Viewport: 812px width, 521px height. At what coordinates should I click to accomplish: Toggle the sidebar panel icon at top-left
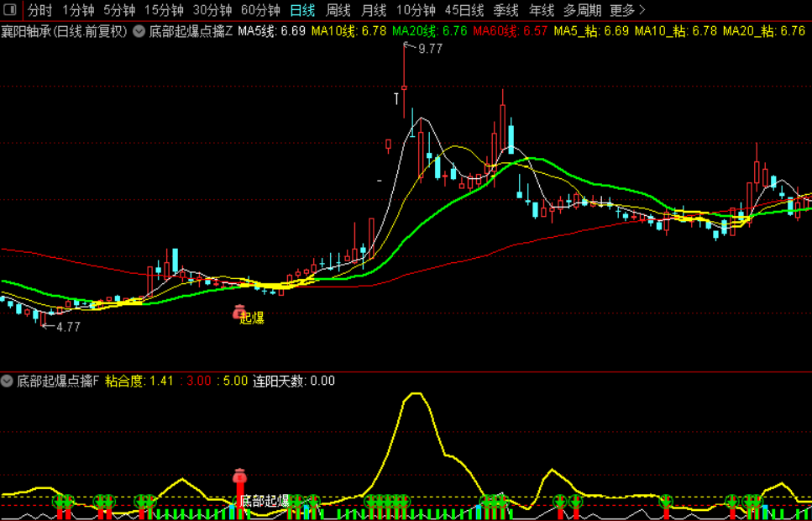pos(10,10)
